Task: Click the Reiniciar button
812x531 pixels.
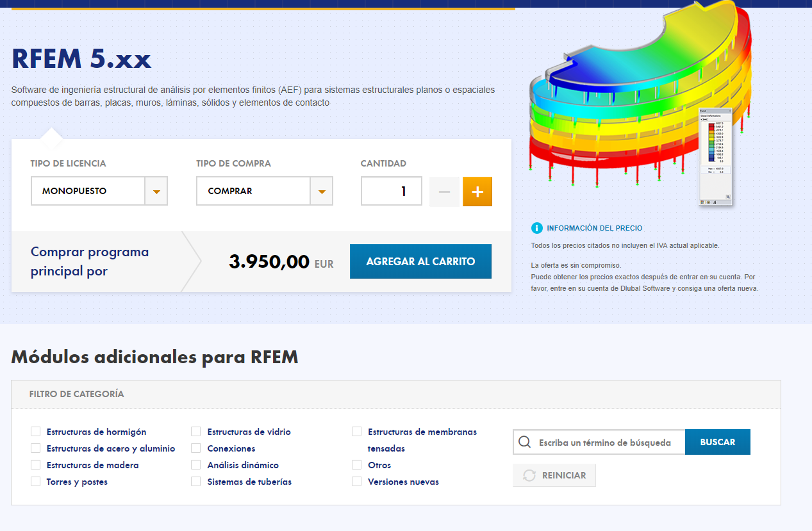Action: pyautogui.click(x=554, y=475)
